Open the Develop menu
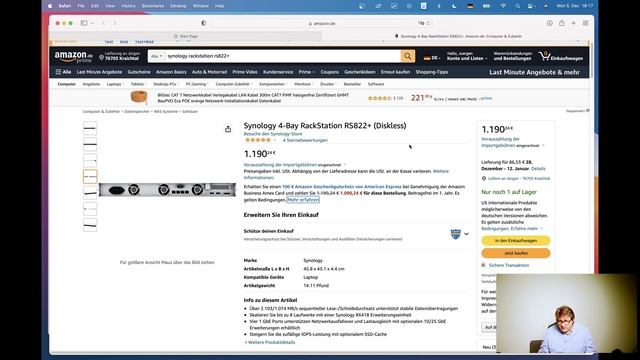Viewport: 640px width, 360px height. 178,6
